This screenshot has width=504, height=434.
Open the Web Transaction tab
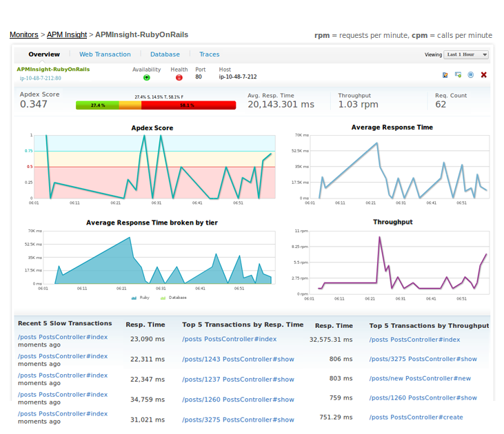tap(105, 54)
